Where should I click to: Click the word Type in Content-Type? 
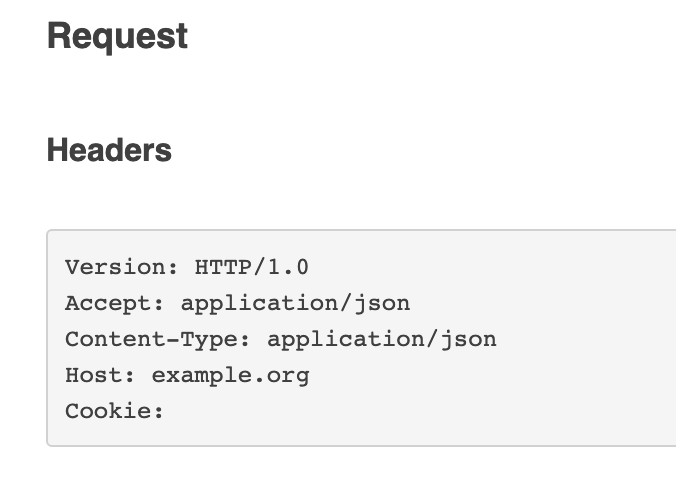(x=208, y=340)
